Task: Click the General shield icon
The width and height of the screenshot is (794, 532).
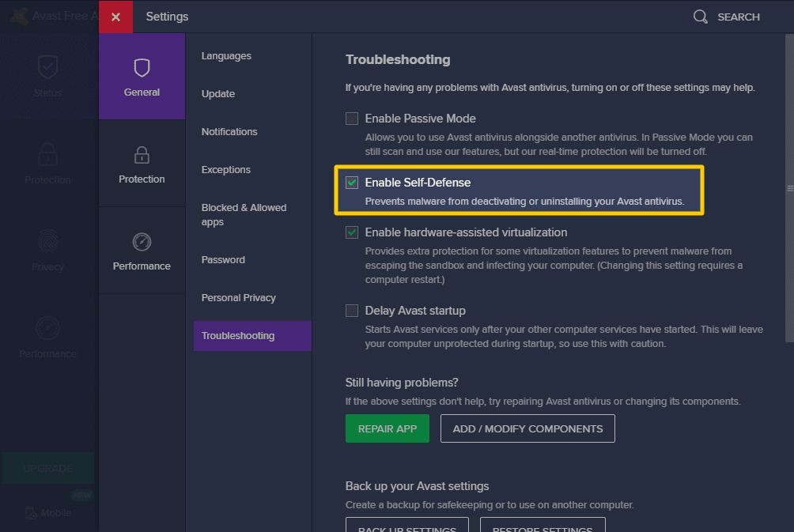Action: pos(142,68)
